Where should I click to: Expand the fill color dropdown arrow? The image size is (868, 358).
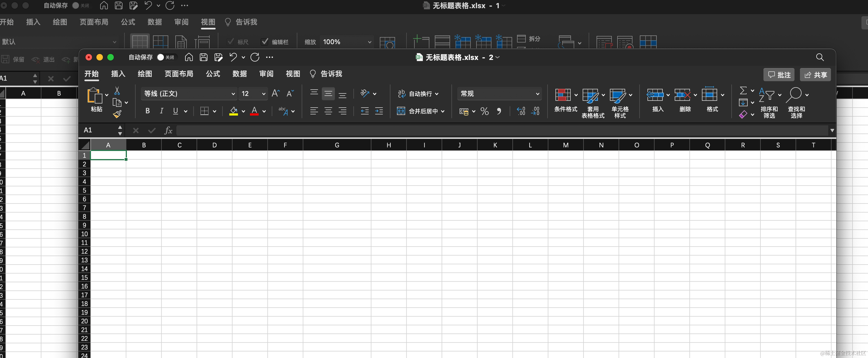[243, 111]
